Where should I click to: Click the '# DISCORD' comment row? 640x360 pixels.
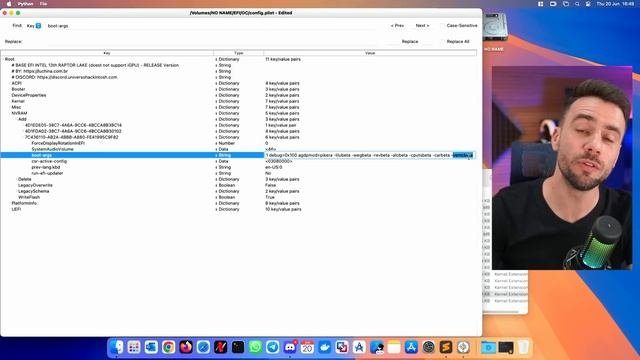64,77
